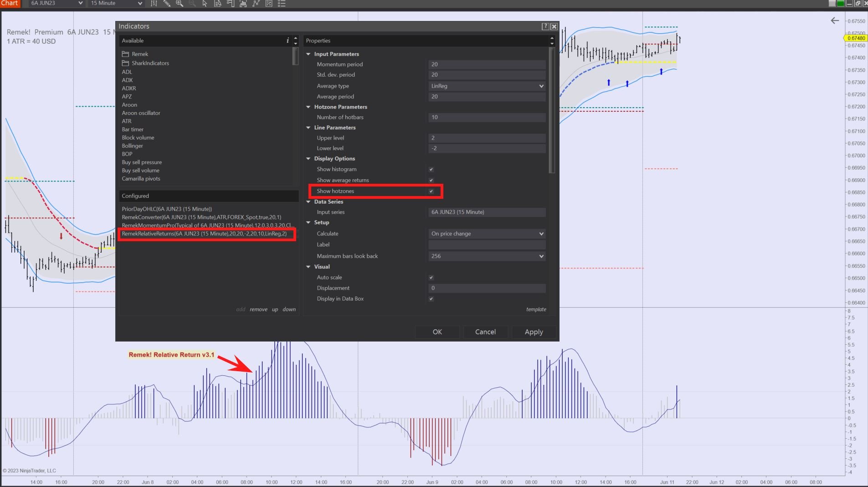Click the left arrow on the chart
The image size is (868, 487).
click(x=835, y=21)
